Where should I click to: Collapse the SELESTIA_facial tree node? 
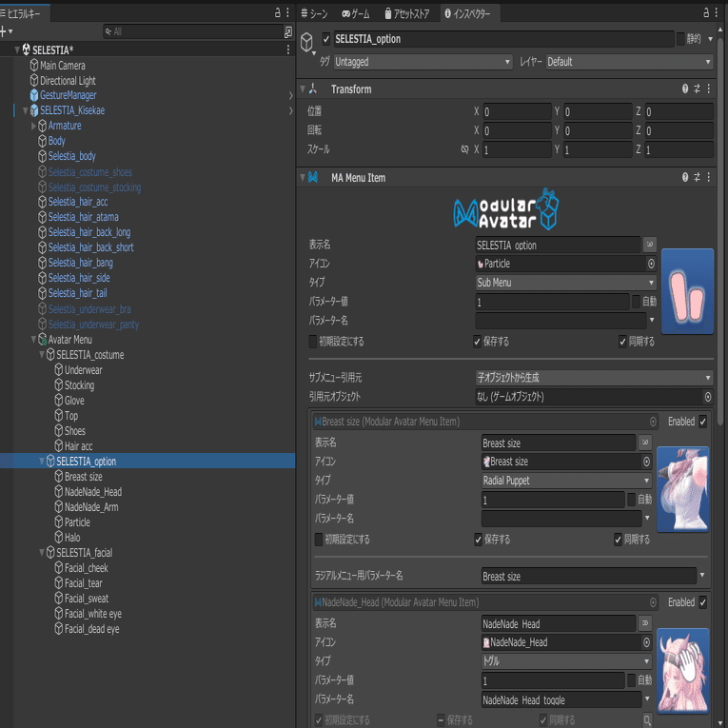click(x=42, y=553)
